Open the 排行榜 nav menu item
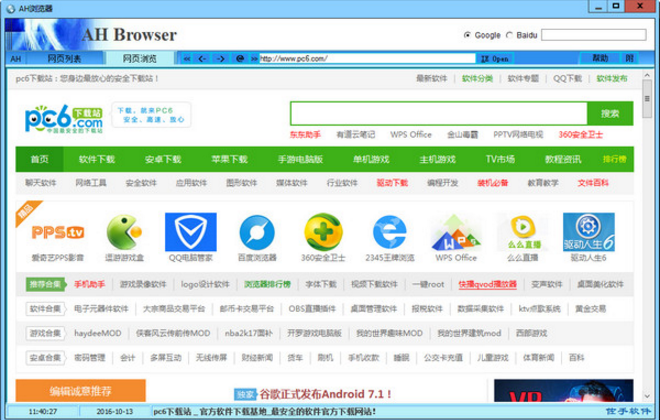660x420 pixels. (x=615, y=159)
